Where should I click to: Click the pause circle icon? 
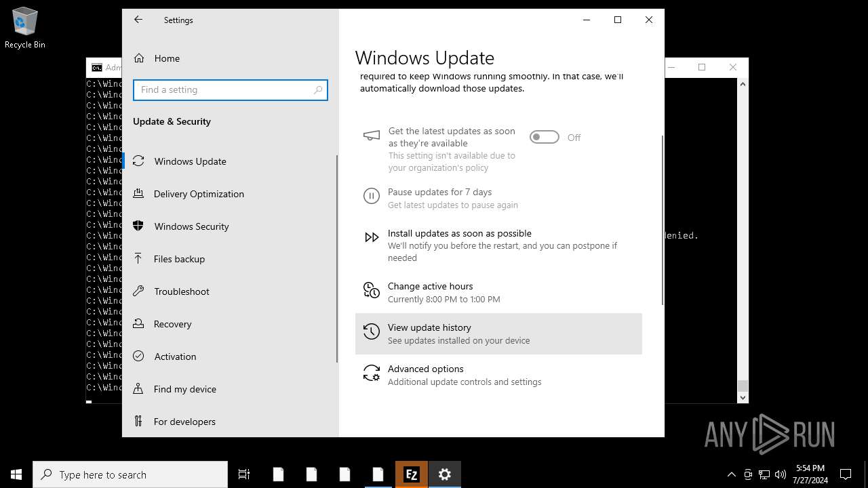(371, 197)
